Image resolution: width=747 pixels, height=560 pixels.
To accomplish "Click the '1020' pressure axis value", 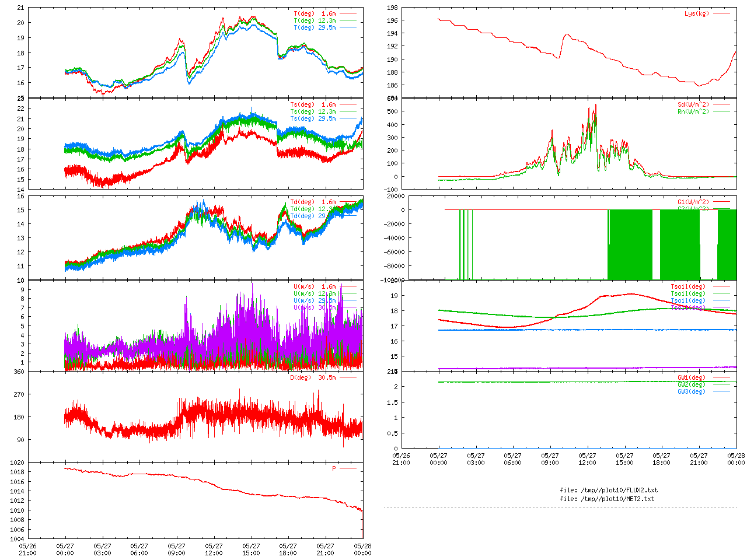I will (x=17, y=463).
